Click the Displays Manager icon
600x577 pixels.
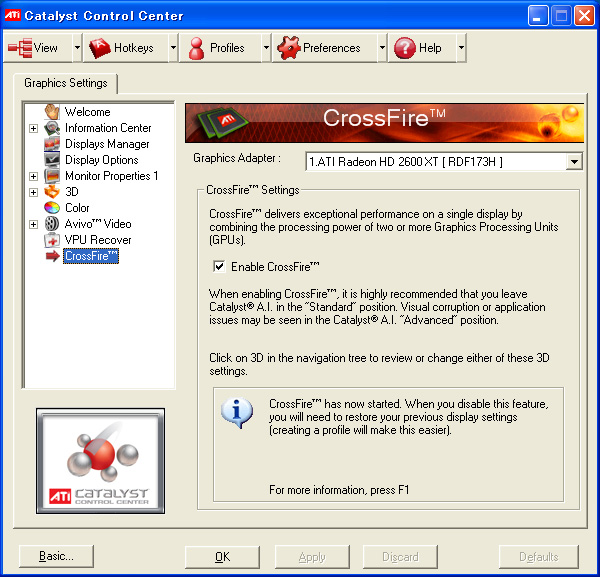click(x=52, y=144)
